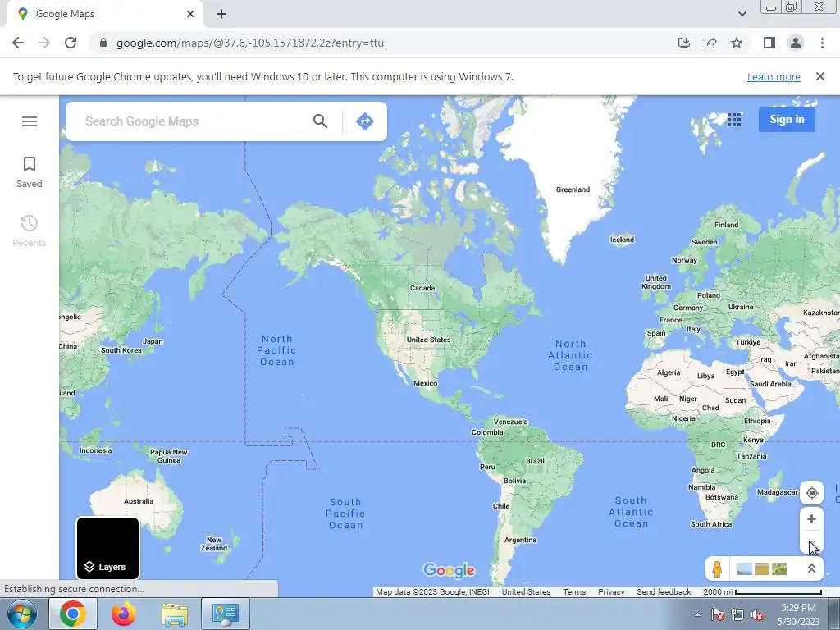Open the Recents history panel
Viewport: 840px width, 630px height.
pyautogui.click(x=30, y=231)
